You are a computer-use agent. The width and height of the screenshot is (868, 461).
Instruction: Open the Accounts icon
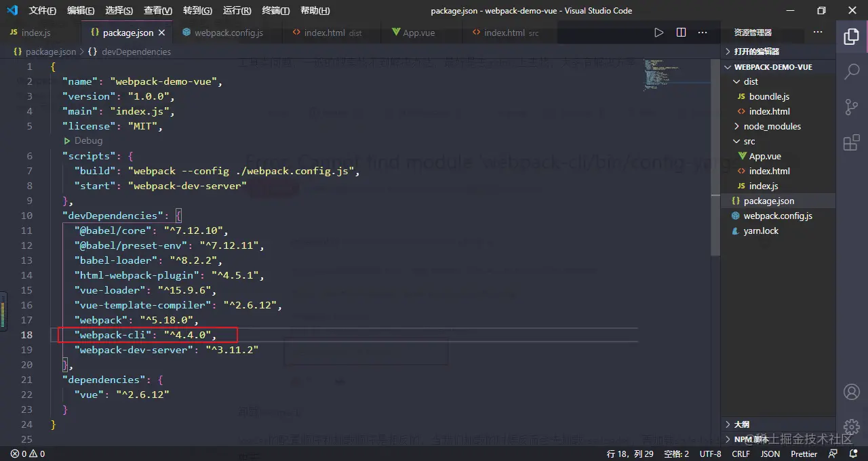click(852, 392)
